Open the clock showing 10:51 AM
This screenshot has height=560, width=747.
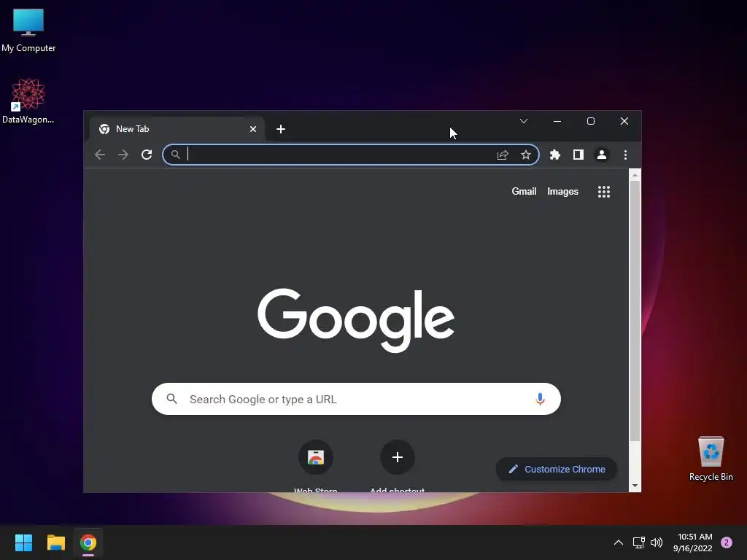(x=693, y=542)
